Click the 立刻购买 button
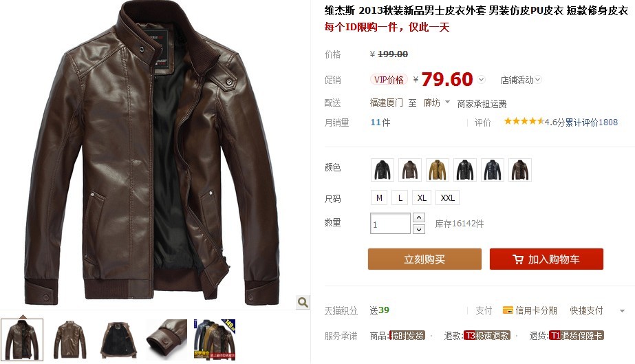 click(x=424, y=259)
